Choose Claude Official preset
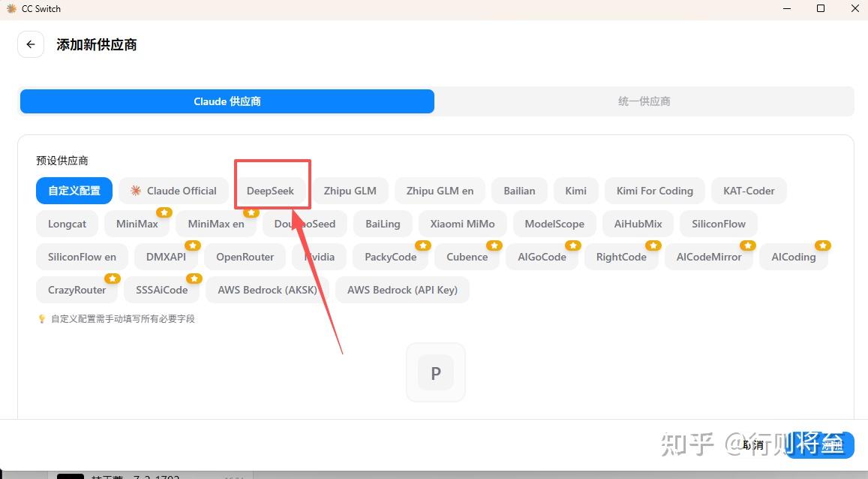 [173, 191]
